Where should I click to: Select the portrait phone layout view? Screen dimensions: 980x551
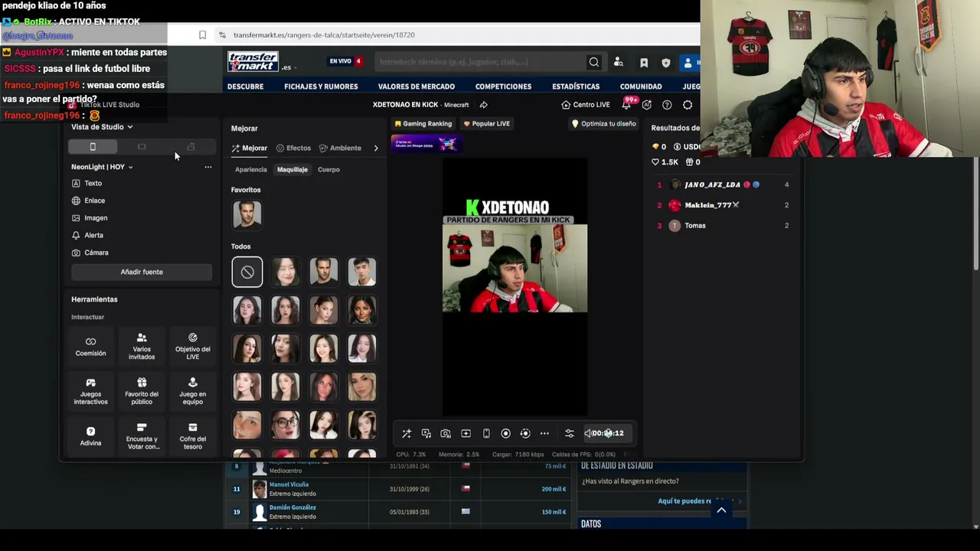pos(93,147)
